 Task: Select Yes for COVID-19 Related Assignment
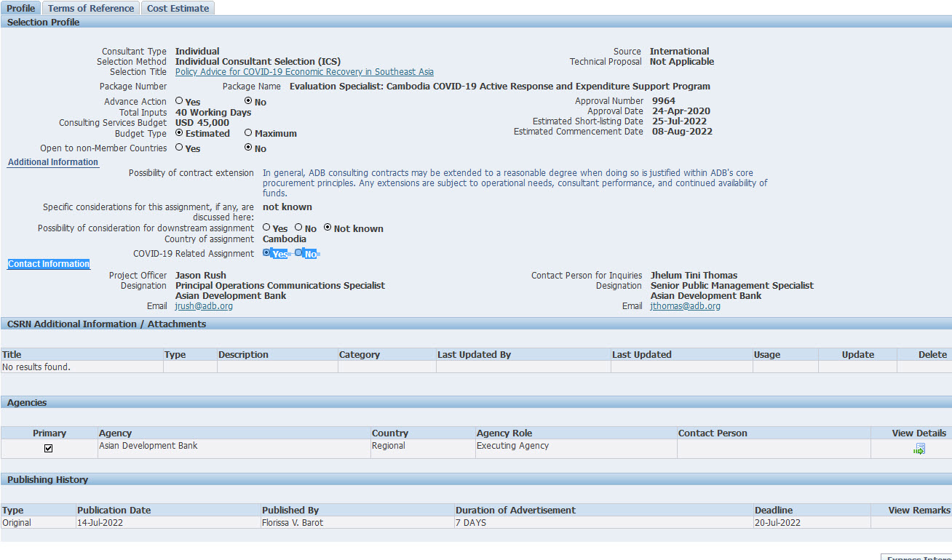(x=266, y=253)
